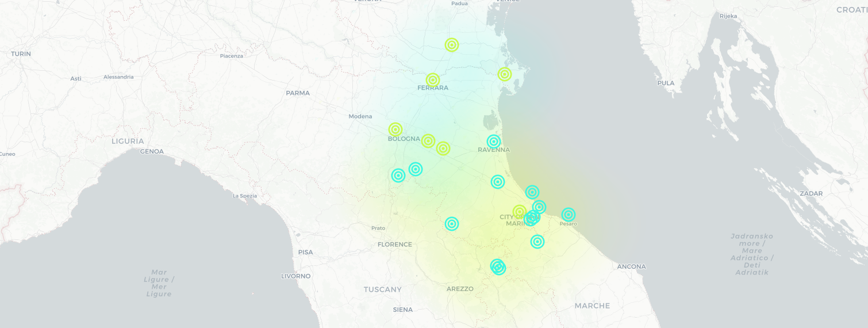Open the cyan marker midway between Ravenna and San Marino
The image size is (868, 328).
(x=498, y=182)
